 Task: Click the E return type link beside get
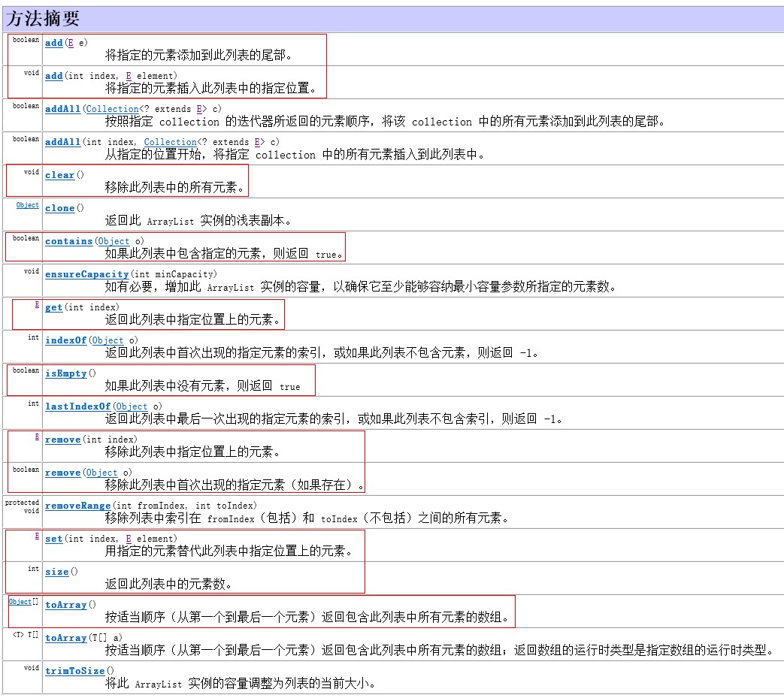37,304
